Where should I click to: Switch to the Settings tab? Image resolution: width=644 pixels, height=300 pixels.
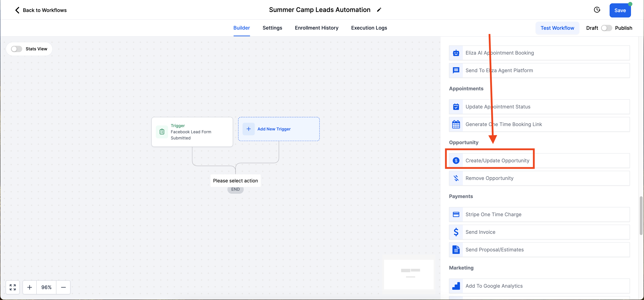272,28
